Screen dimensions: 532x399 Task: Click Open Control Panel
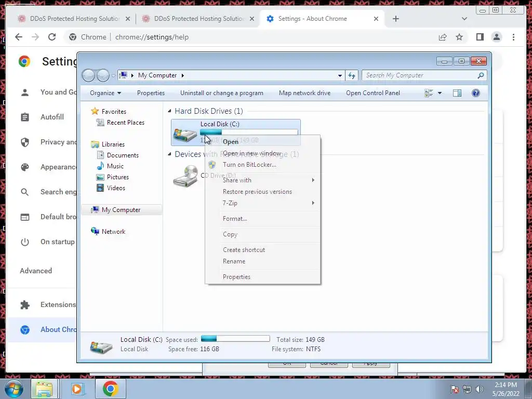[373, 93]
